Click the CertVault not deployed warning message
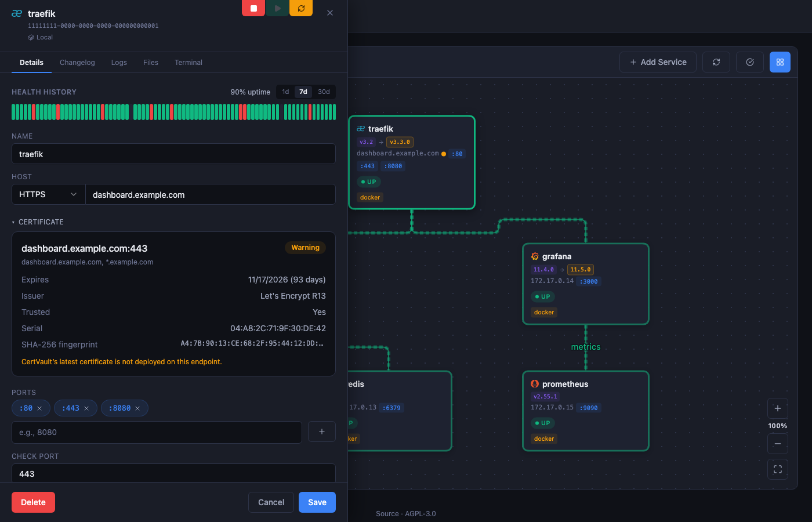Viewport: 812px width, 522px height. pos(122,362)
